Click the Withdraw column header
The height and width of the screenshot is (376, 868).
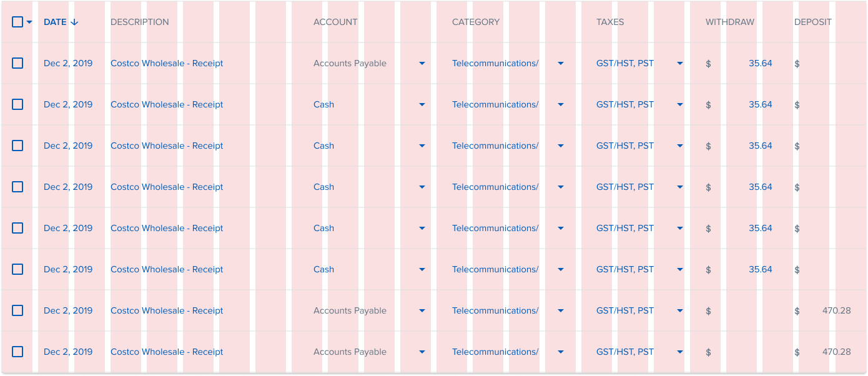[x=730, y=22]
